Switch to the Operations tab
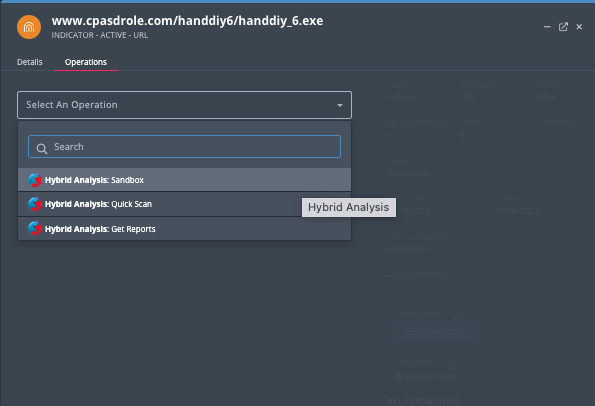Viewport: 595px width, 406px height. (x=86, y=62)
